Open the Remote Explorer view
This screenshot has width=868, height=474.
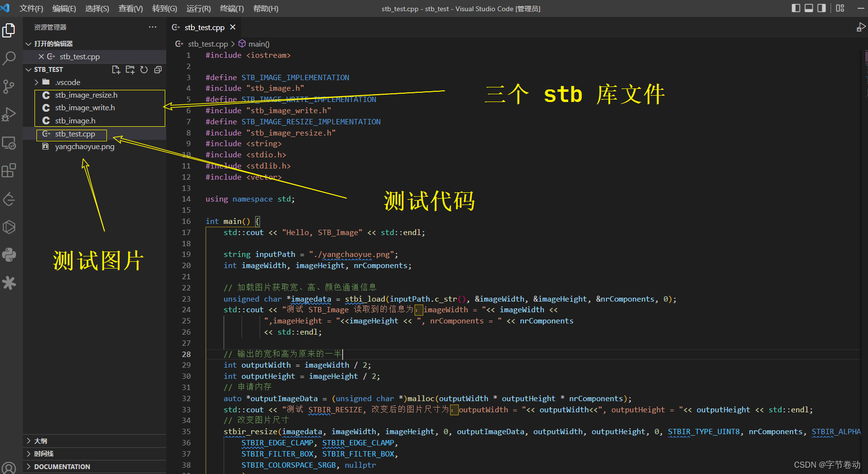tap(9, 143)
